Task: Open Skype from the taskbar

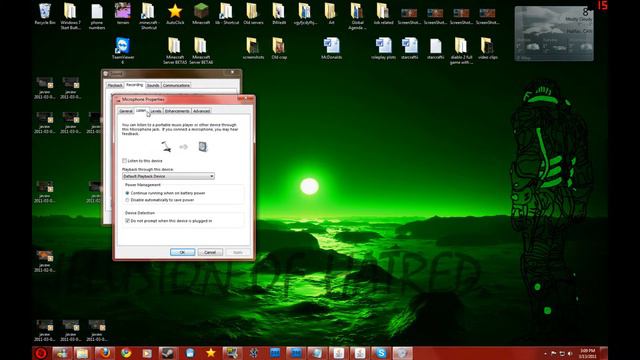Action: tap(381, 353)
